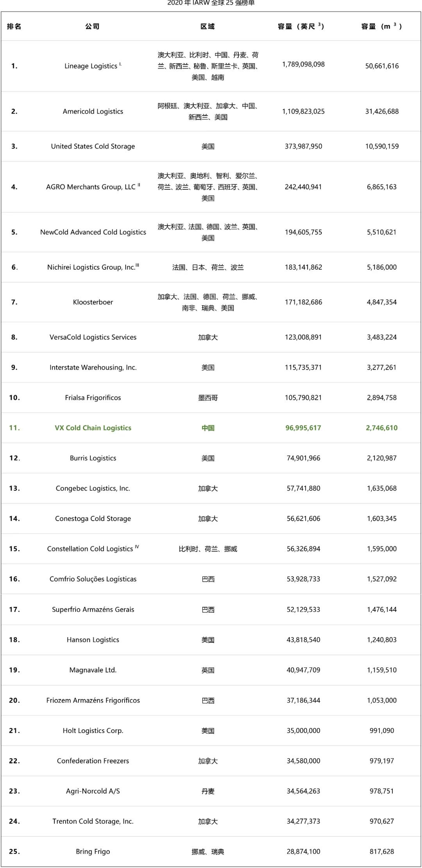
Task: Click the highlighted VX Cold Chain Logistics
Action: pos(93,428)
